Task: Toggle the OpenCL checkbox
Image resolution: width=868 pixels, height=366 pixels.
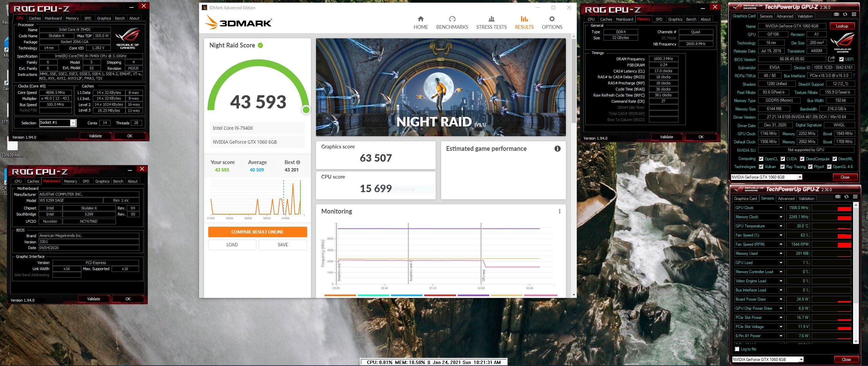Action: click(761, 159)
